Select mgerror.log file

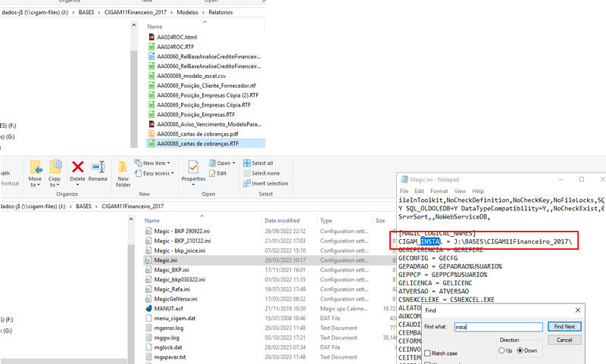(x=168, y=328)
